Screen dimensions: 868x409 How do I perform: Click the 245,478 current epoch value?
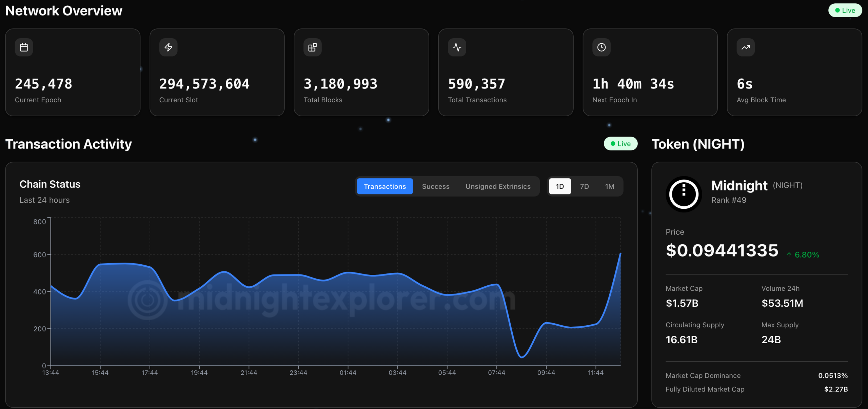click(x=44, y=84)
